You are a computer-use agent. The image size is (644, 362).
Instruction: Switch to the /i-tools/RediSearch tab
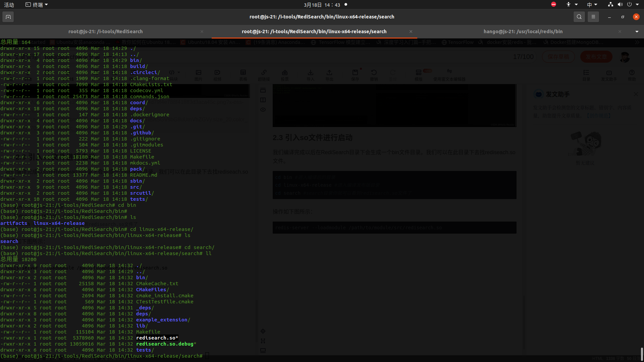click(105, 32)
